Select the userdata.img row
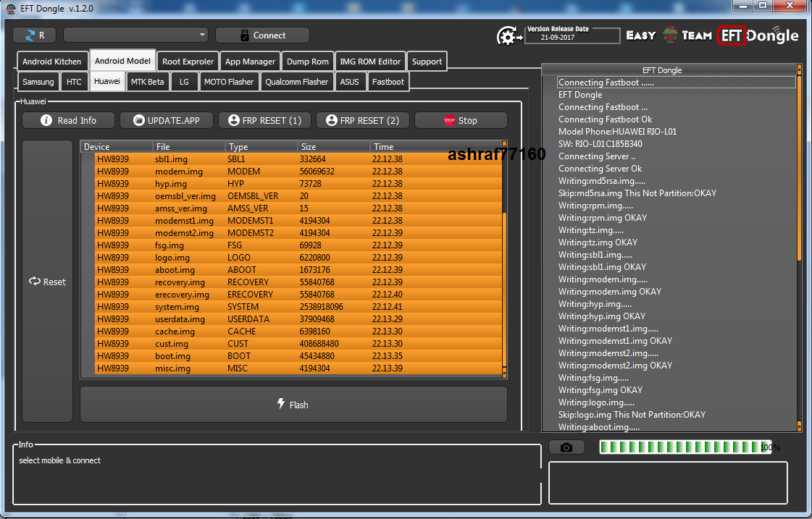This screenshot has width=812, height=519. point(298,319)
